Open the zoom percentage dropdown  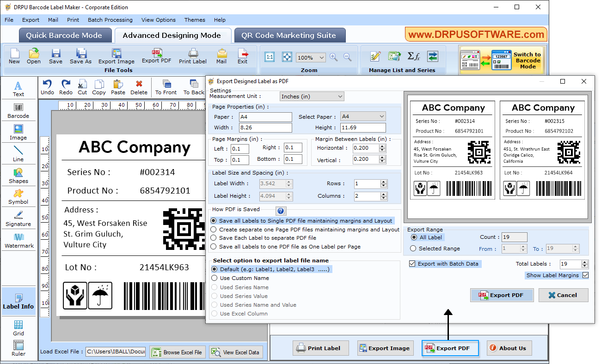[310, 57]
